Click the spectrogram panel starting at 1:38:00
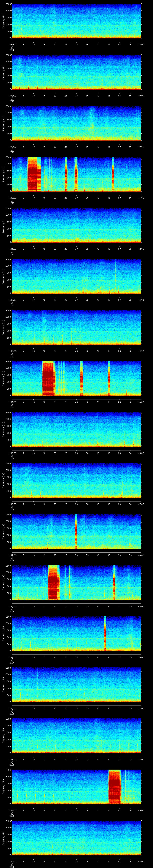153x868 pixels. [76, 72]
